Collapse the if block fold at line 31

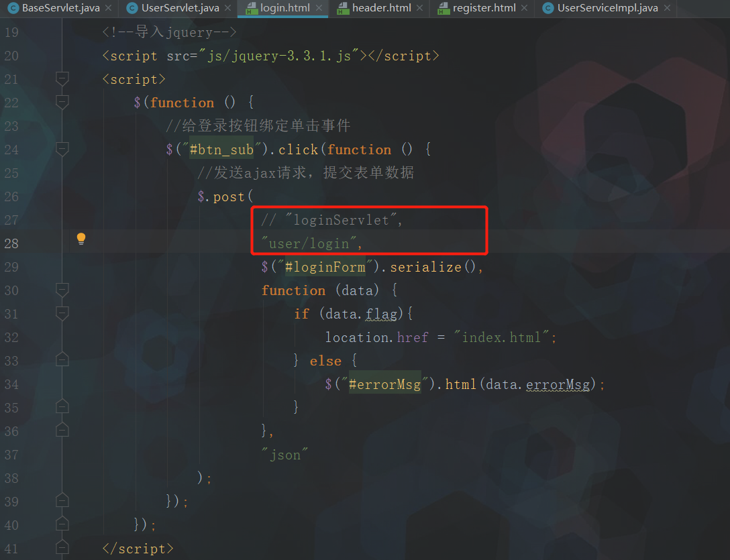pos(62,313)
